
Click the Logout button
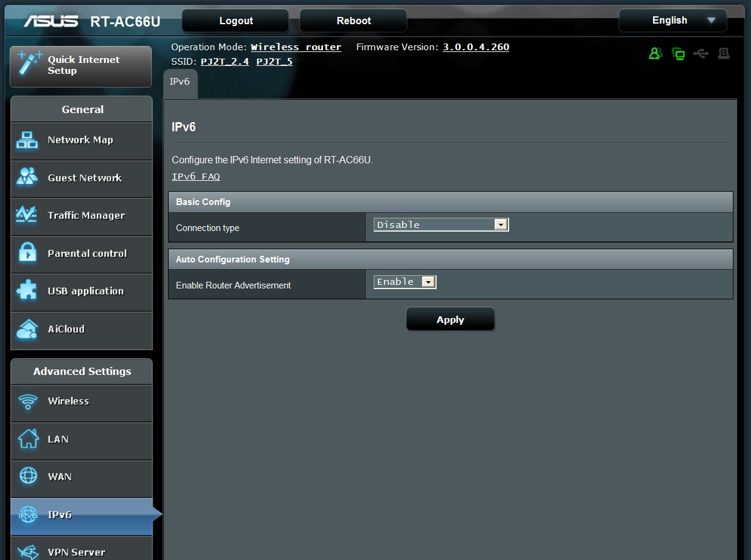click(236, 21)
